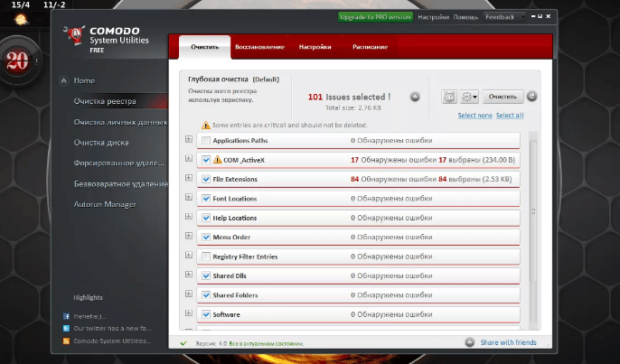
Task: Click the Facebook highlight icon
Action: pos(67,316)
